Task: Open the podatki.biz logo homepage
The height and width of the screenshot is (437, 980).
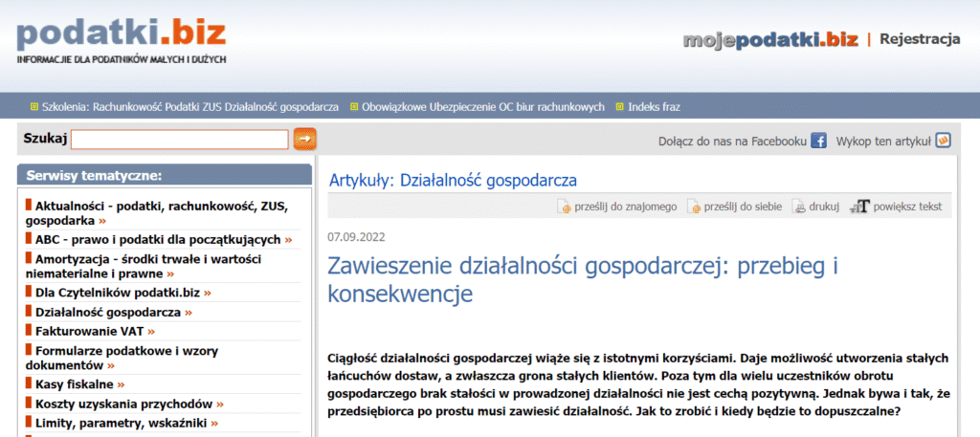Action: click(x=122, y=36)
